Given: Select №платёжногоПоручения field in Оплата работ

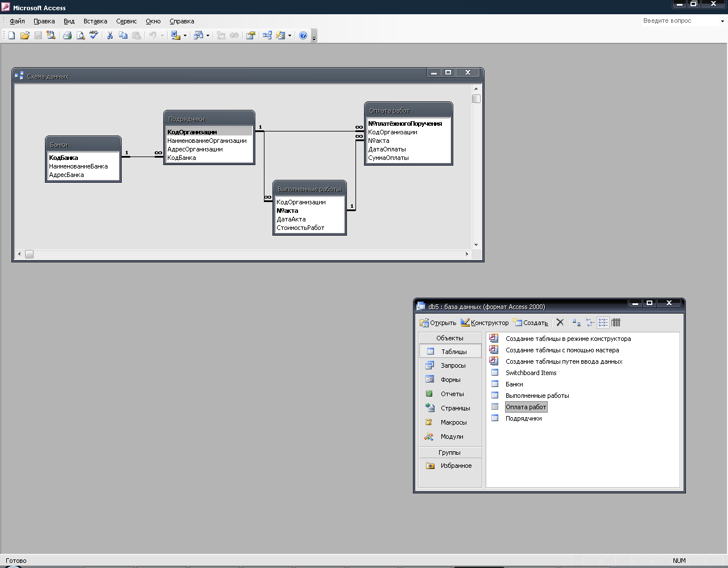Looking at the screenshot, I should (x=408, y=124).
